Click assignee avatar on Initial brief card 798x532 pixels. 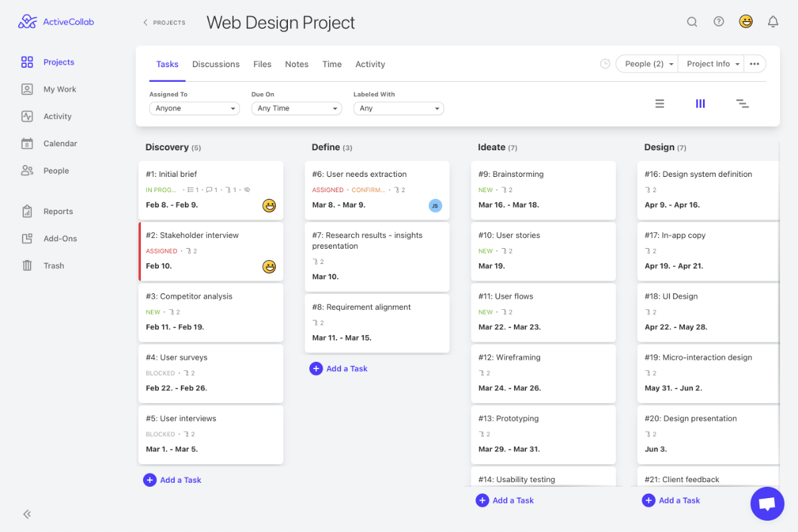pos(269,205)
